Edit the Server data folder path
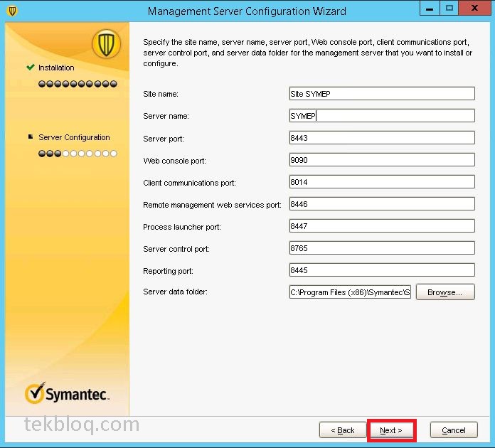 point(350,292)
